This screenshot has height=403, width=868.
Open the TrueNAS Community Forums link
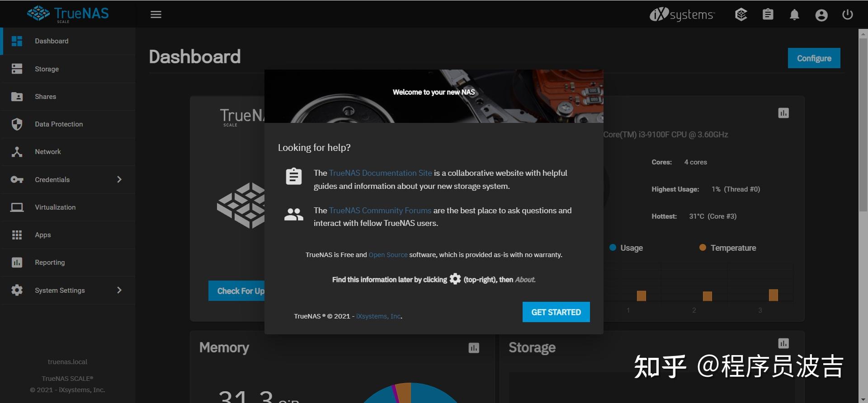[380, 211]
